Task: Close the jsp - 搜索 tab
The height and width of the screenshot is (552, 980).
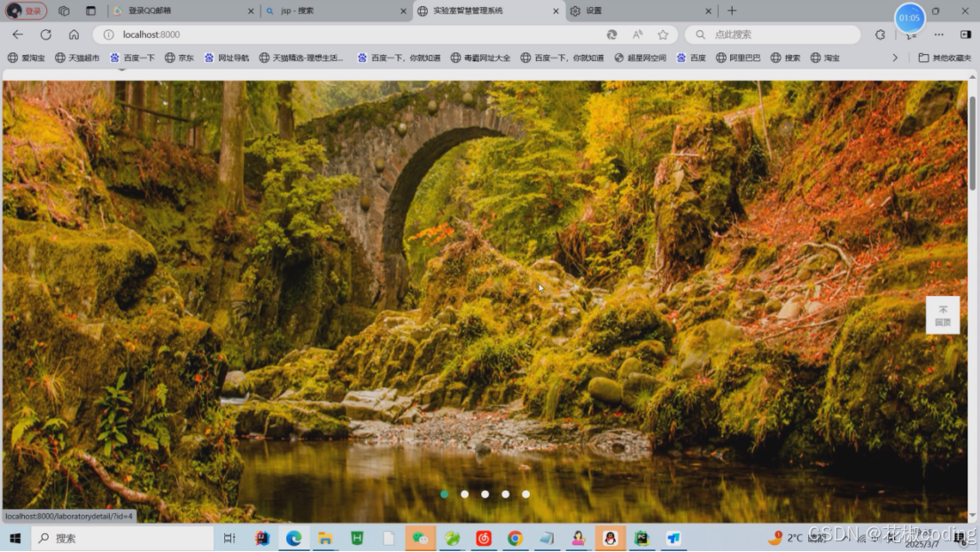Action: pos(403,11)
